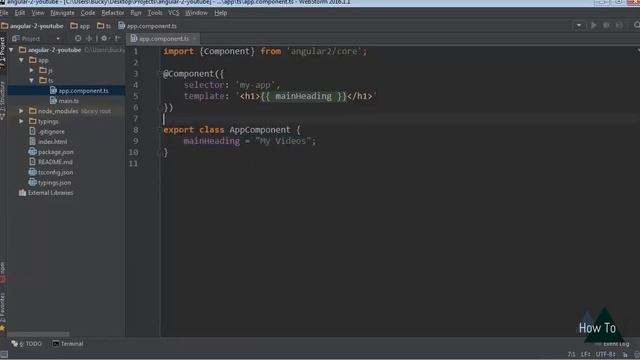Click the package.json file icon
640x360 pixels.
(33, 152)
